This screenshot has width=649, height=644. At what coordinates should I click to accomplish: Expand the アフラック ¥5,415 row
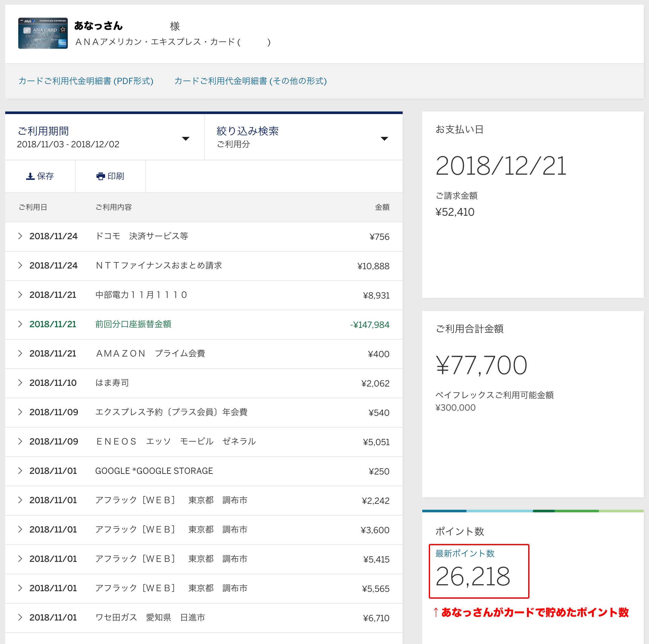tap(204, 559)
